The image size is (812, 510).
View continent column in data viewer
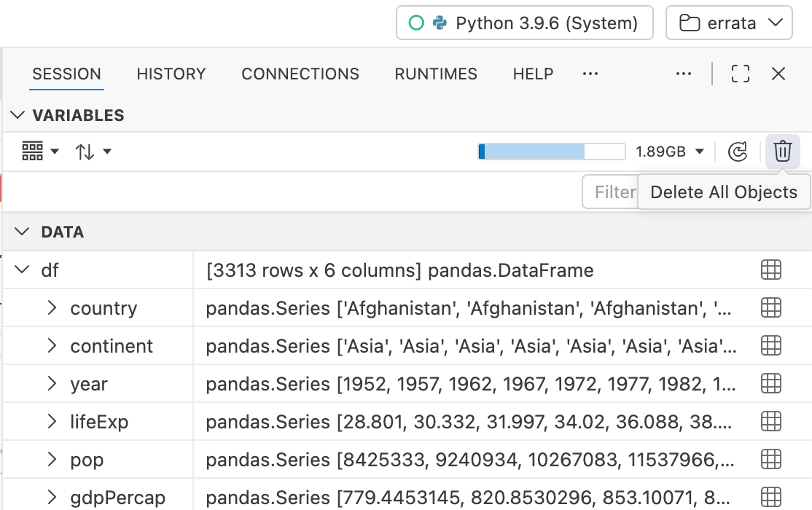tap(771, 345)
